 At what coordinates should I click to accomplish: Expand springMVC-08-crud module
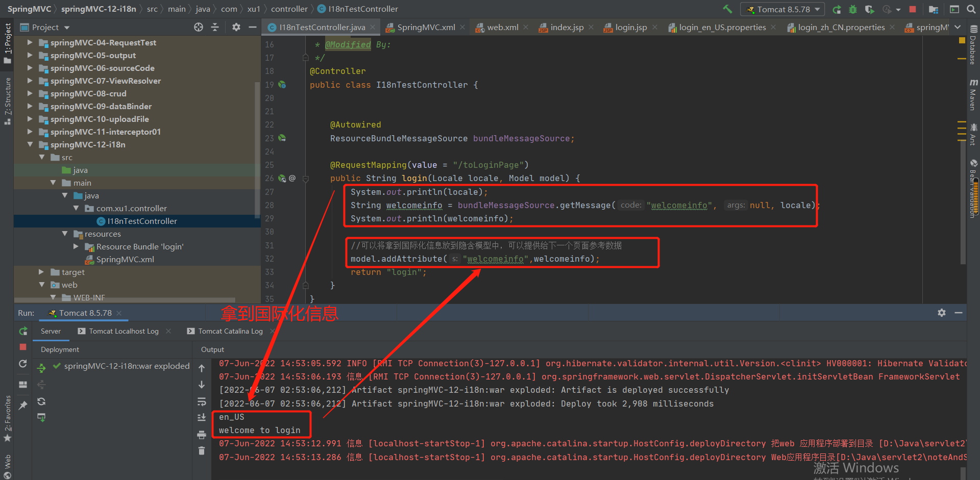tap(30, 93)
